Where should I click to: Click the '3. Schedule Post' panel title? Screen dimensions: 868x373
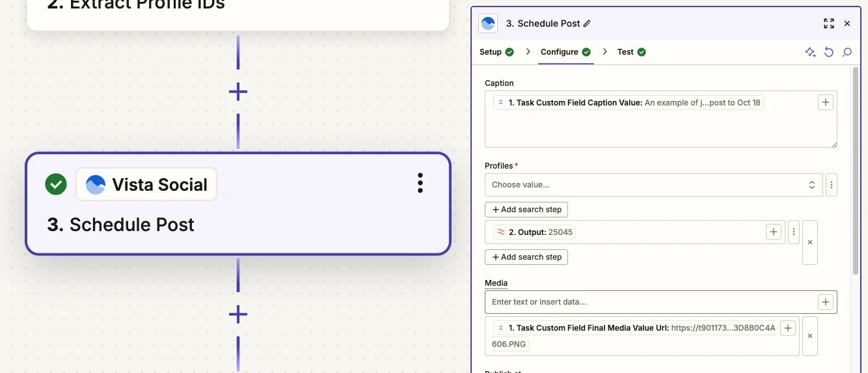pyautogui.click(x=543, y=23)
